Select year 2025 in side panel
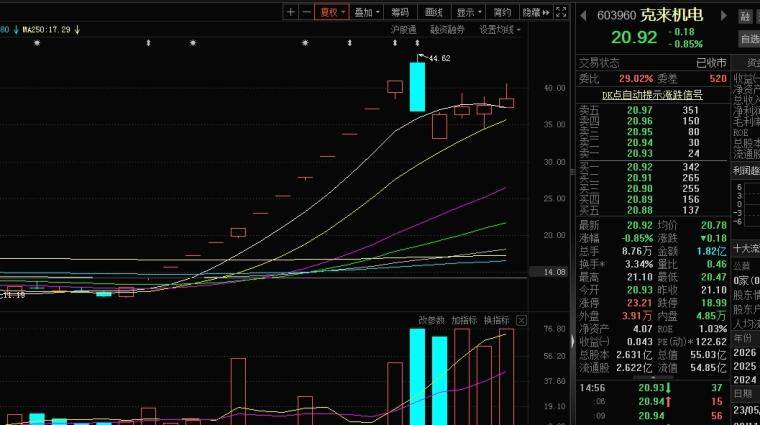Viewport: 760px width, 425px height. 745,366
